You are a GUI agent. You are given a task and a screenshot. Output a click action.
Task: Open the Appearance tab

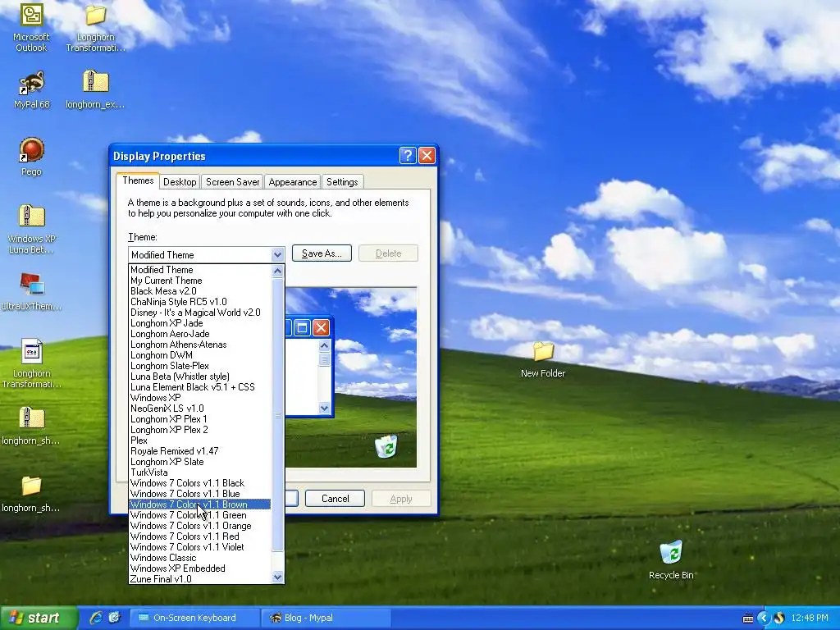(293, 182)
